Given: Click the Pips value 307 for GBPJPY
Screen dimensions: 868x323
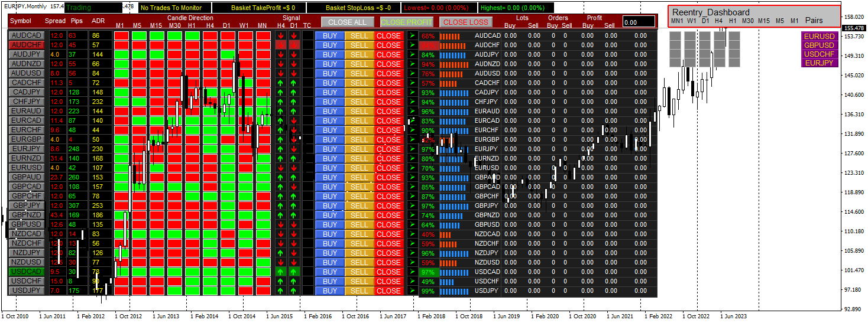Looking at the screenshot, I should pyautogui.click(x=75, y=206).
